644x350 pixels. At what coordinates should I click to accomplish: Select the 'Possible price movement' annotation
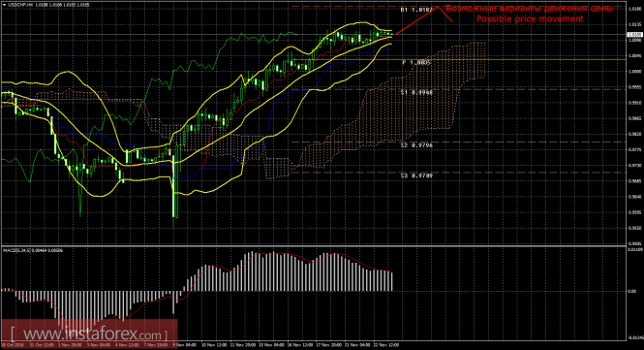(530, 19)
